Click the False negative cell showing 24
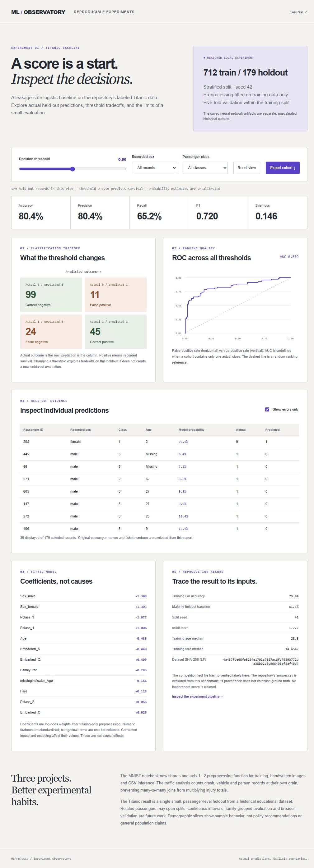The width and height of the screenshot is (314, 868). [x=51, y=332]
